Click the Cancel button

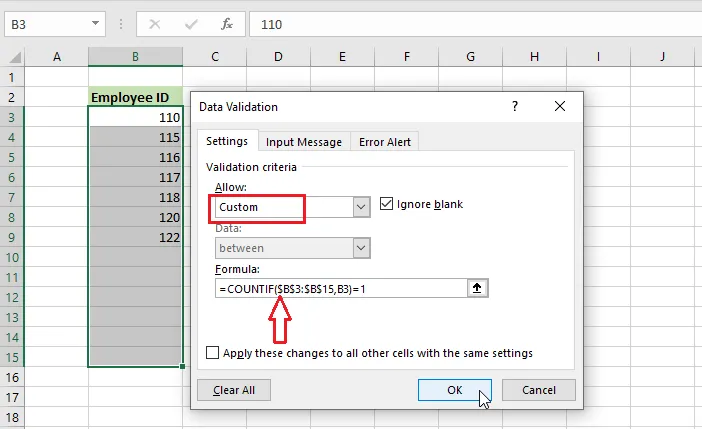click(539, 390)
